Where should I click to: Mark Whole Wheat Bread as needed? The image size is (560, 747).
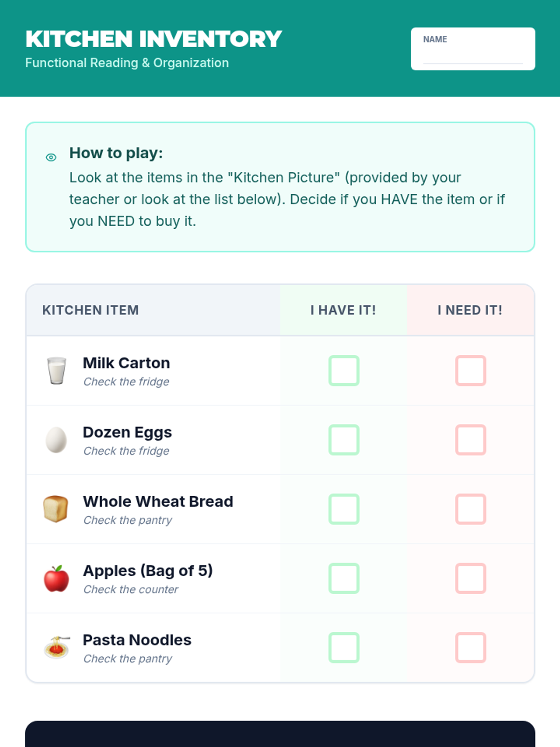point(470,509)
